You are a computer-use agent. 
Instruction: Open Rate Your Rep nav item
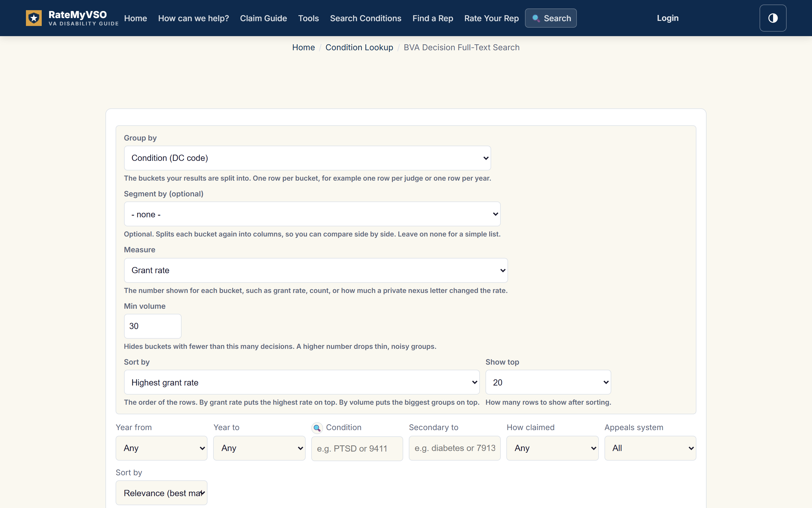pyautogui.click(x=491, y=18)
